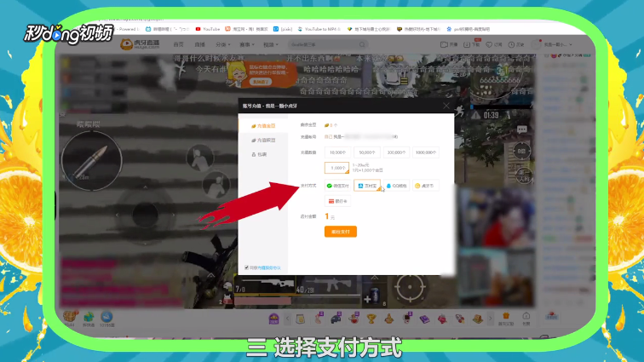Screen dimensions: 644x362
Task: Choose 虎牙币 payment method
Action: pyautogui.click(x=426, y=186)
